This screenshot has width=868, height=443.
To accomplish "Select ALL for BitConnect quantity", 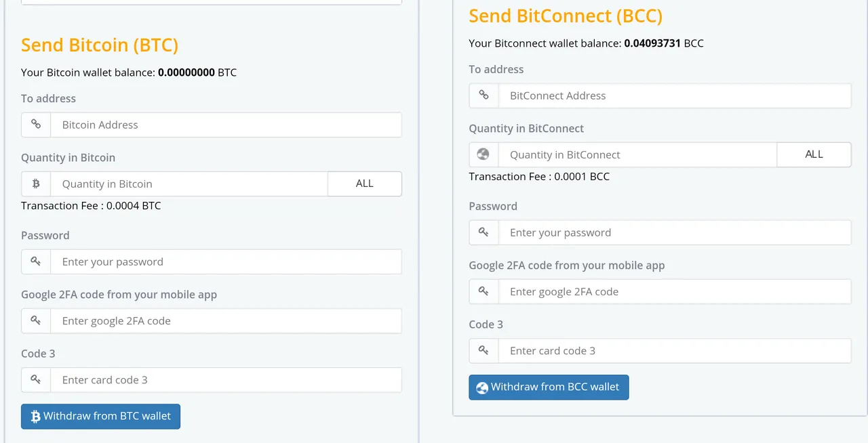I will tap(814, 154).
